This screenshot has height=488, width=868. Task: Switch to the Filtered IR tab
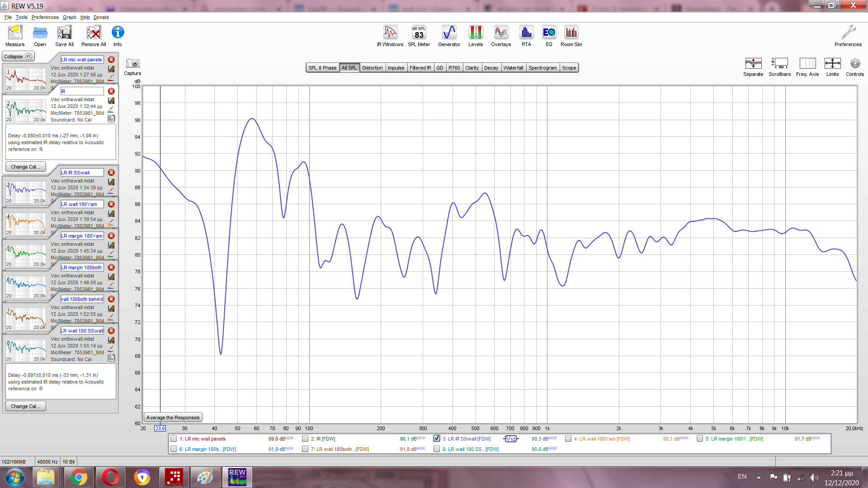pyautogui.click(x=420, y=68)
